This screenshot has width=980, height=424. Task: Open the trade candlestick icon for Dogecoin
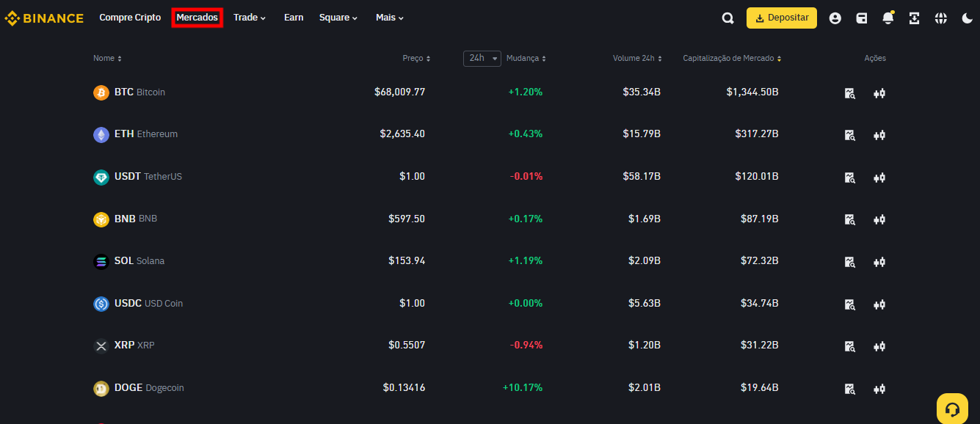tap(879, 389)
